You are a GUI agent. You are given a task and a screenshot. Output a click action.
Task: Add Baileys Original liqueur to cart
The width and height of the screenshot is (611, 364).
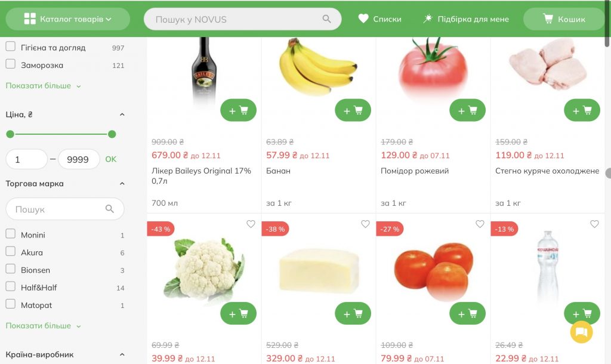tap(238, 110)
